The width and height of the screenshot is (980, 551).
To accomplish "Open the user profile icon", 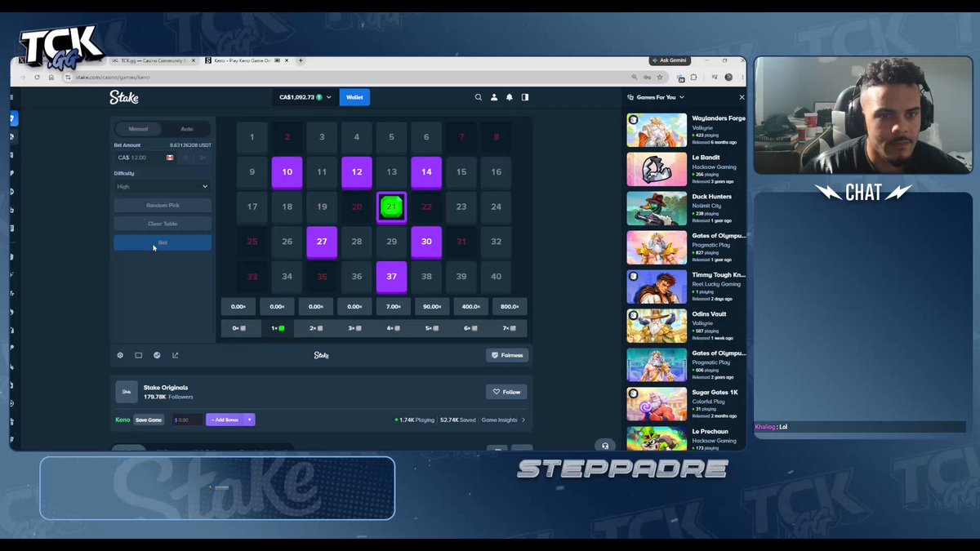I will click(x=494, y=97).
